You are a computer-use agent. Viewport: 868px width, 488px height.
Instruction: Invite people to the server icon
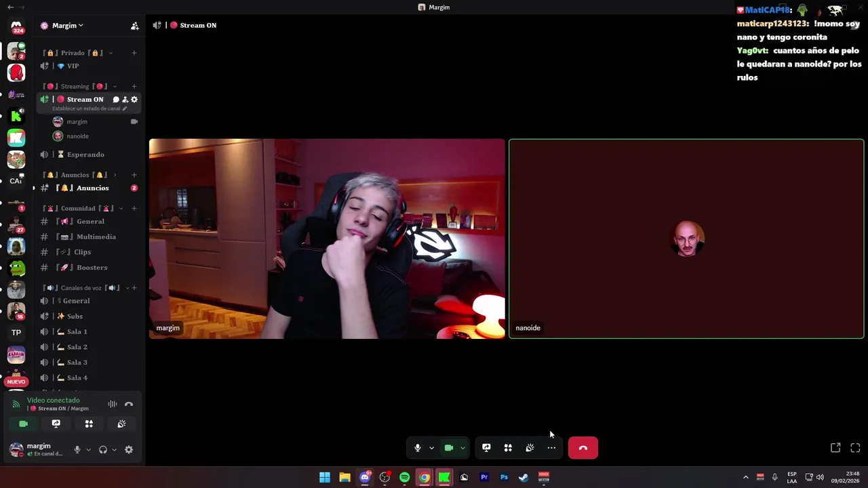(x=134, y=26)
